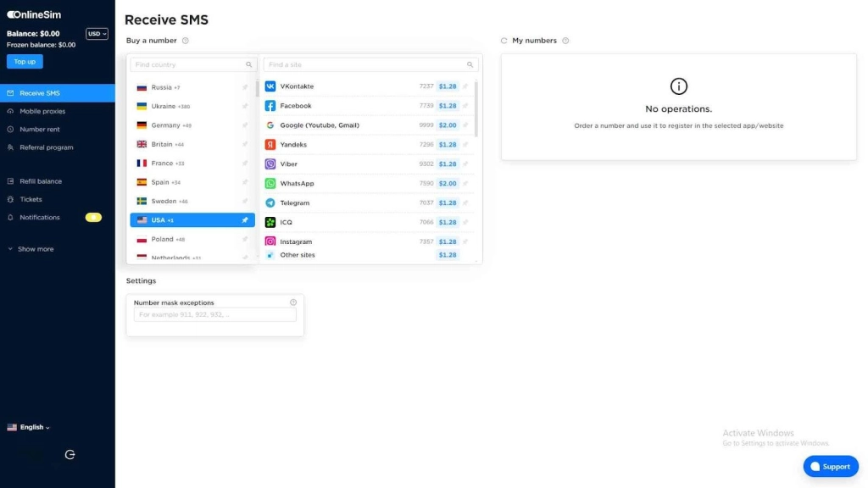The height and width of the screenshot is (488, 868).
Task: Click the Telegram service icon
Action: point(270,203)
